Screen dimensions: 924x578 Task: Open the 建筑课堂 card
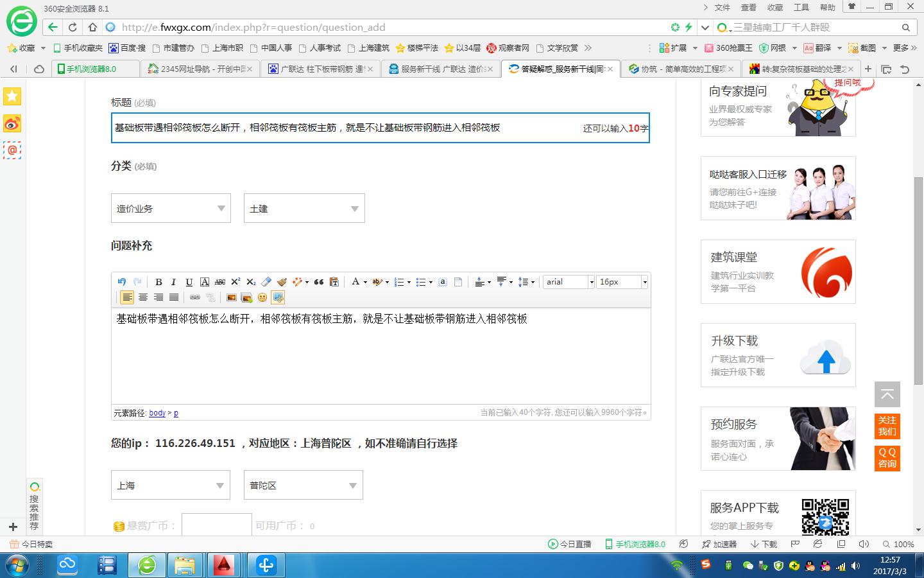click(778, 272)
